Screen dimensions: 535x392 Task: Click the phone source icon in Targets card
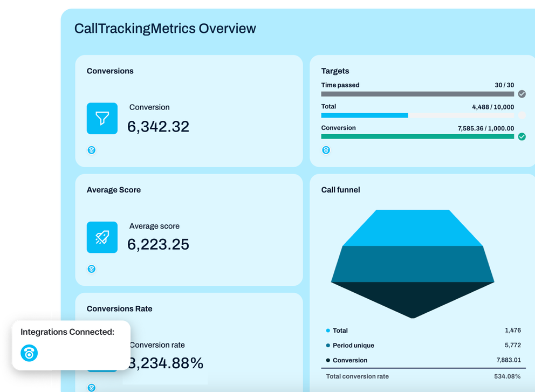(326, 150)
